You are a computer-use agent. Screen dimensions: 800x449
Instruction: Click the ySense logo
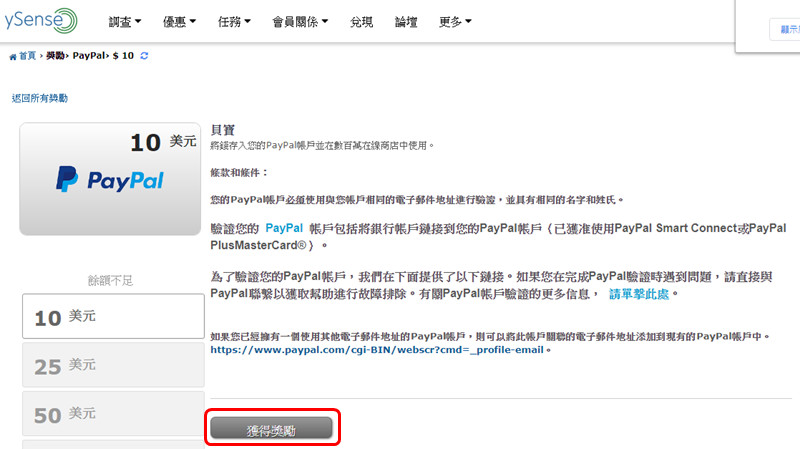(40, 20)
